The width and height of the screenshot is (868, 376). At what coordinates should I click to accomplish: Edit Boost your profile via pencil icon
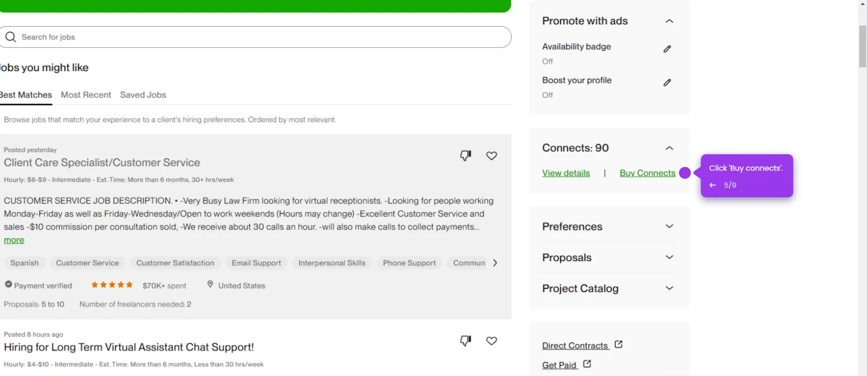click(668, 82)
